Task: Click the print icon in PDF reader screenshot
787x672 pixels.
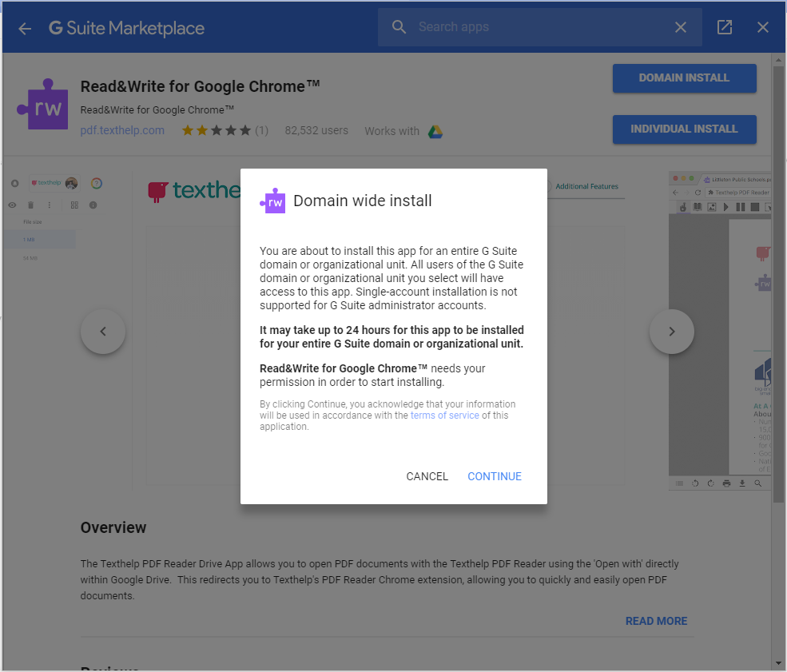Action: click(x=726, y=483)
